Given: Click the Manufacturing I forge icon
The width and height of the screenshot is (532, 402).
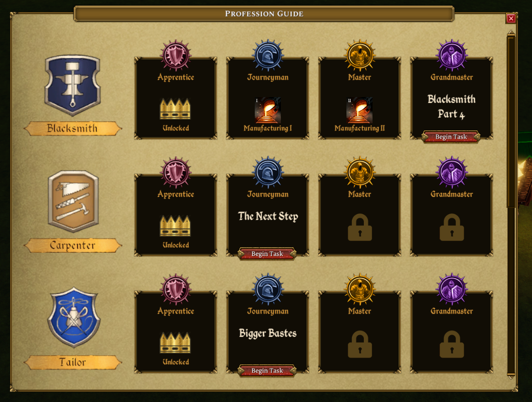Looking at the screenshot, I should point(268,110).
